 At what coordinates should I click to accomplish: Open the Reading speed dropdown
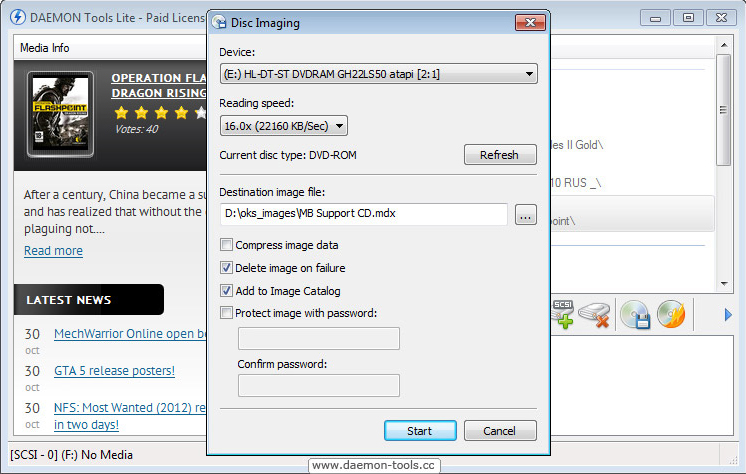coord(284,126)
